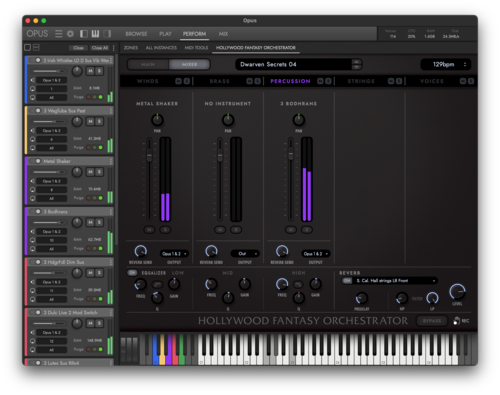500x395 pixels.
Task: Switch rack to single instrument view icon
Action: pyautogui.click(x=28, y=48)
